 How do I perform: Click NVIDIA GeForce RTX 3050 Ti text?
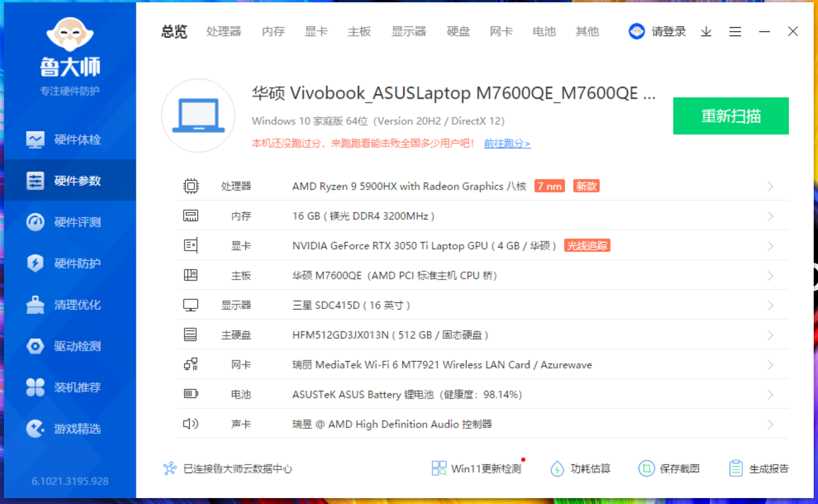pyautogui.click(x=424, y=246)
